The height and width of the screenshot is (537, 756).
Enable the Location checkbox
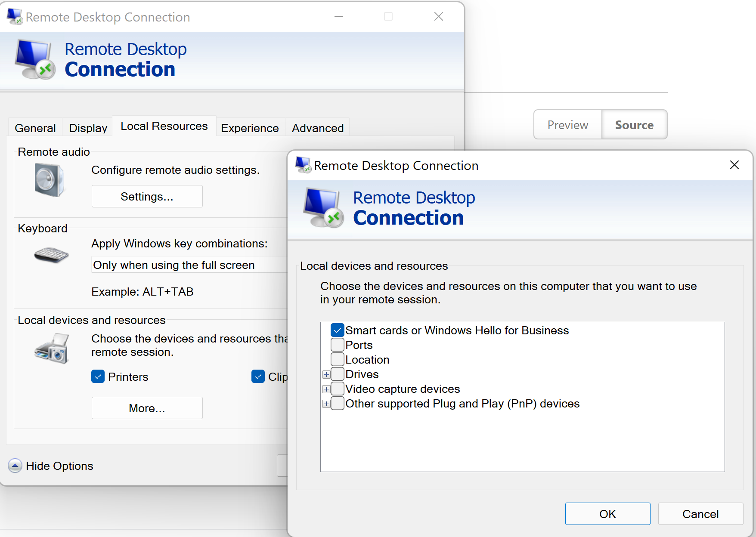(338, 359)
